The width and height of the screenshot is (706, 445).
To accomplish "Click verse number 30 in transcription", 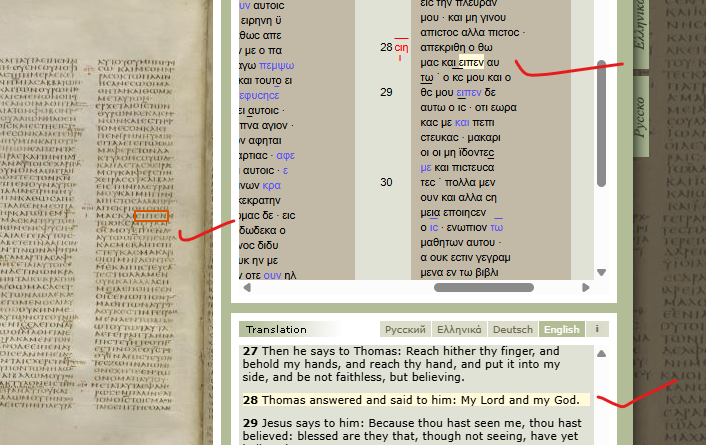I will point(386,182).
